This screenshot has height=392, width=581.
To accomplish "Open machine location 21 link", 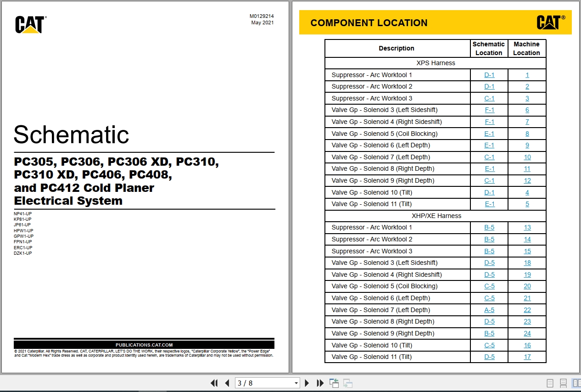I will pos(527,298).
